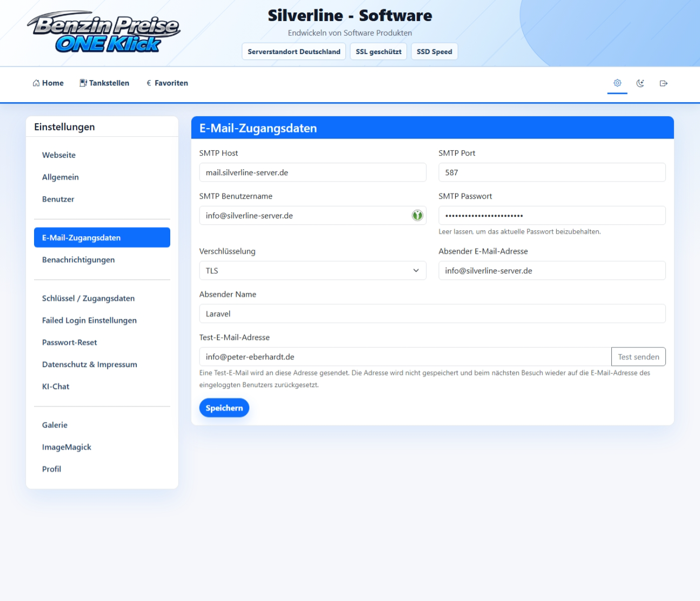Focus the Absender E-Mail-Adresse field
Image resolution: width=700 pixels, height=601 pixels.
pos(552,271)
